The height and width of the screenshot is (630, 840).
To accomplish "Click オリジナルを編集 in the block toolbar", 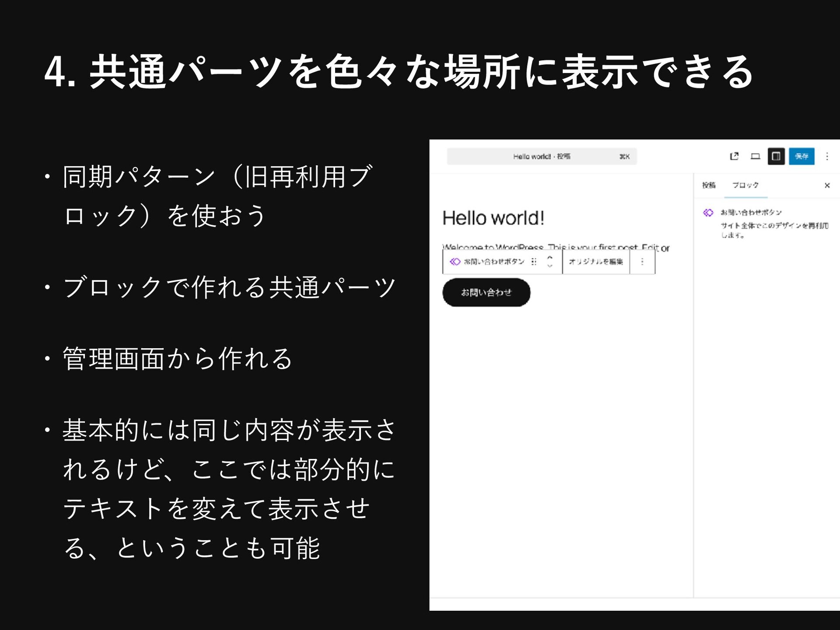I will [x=596, y=262].
